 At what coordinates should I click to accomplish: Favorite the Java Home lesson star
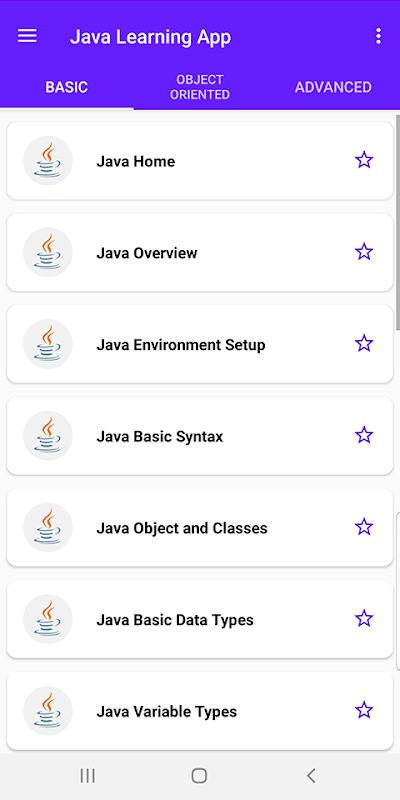click(364, 160)
